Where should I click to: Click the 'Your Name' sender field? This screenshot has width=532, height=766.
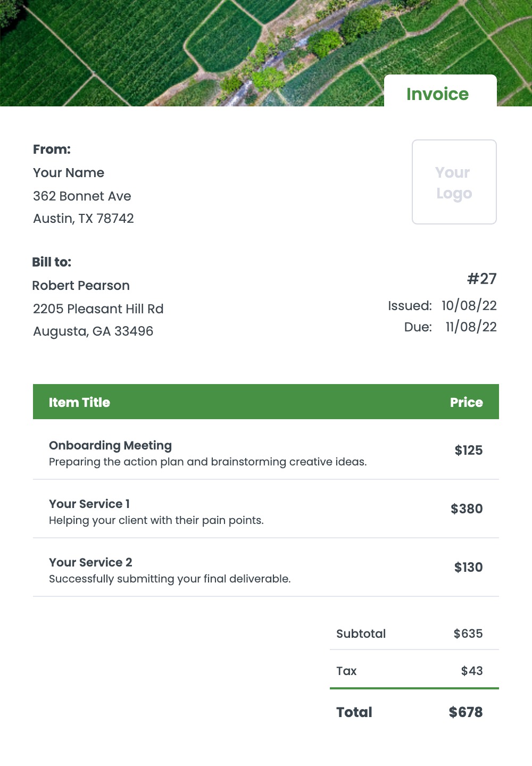click(x=69, y=173)
